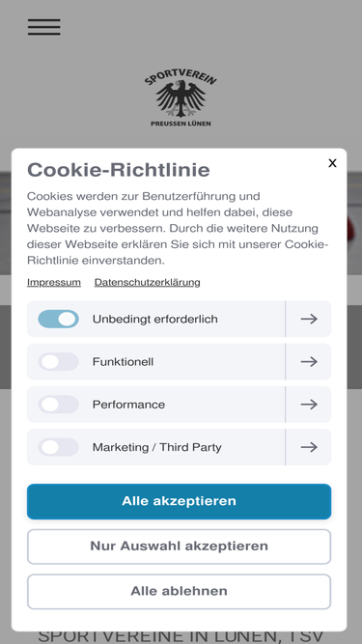Select the Marketing / Third Party label
This screenshot has height=644, width=362.
click(156, 447)
